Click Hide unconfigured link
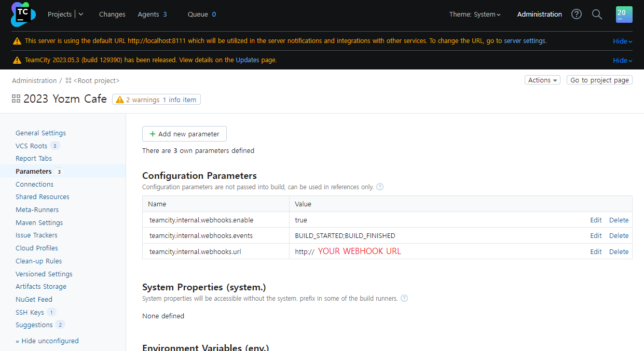This screenshot has width=644, height=351. pos(47,341)
